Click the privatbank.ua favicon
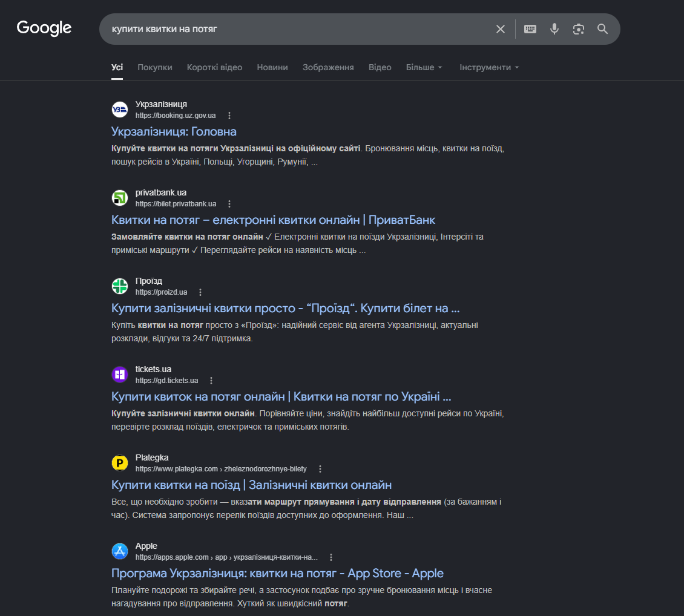 pyautogui.click(x=119, y=198)
